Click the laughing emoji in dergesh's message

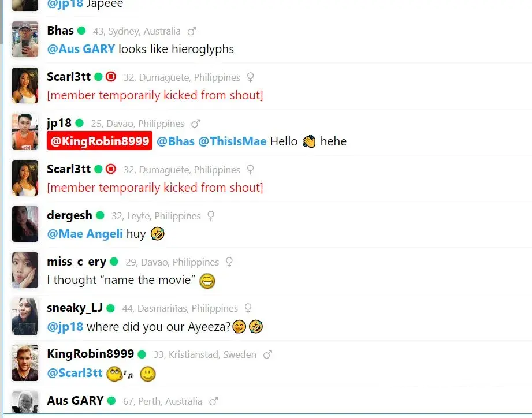158,234
